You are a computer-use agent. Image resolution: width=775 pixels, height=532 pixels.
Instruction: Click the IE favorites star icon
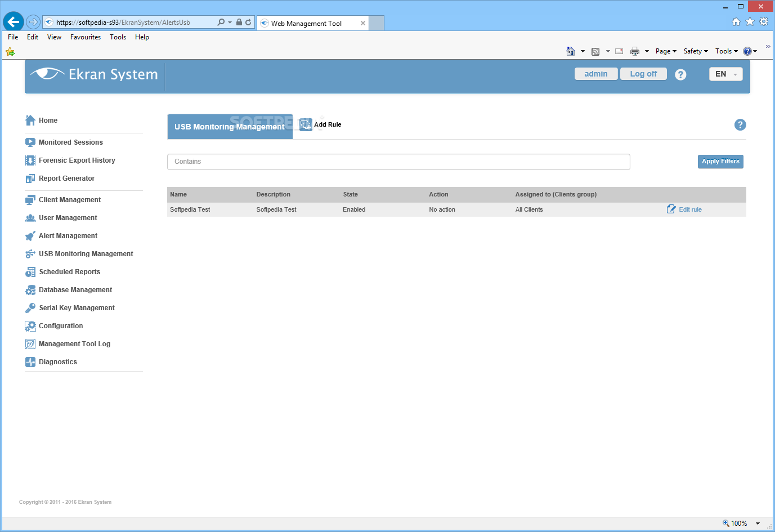(x=750, y=21)
